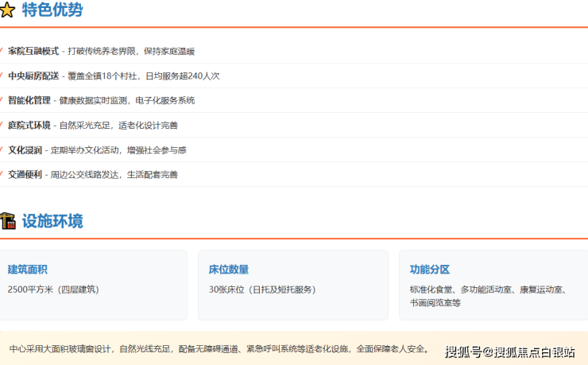Click the building icon beside 设施环境
Image resolution: width=588 pixels, height=365 pixels.
(7, 221)
